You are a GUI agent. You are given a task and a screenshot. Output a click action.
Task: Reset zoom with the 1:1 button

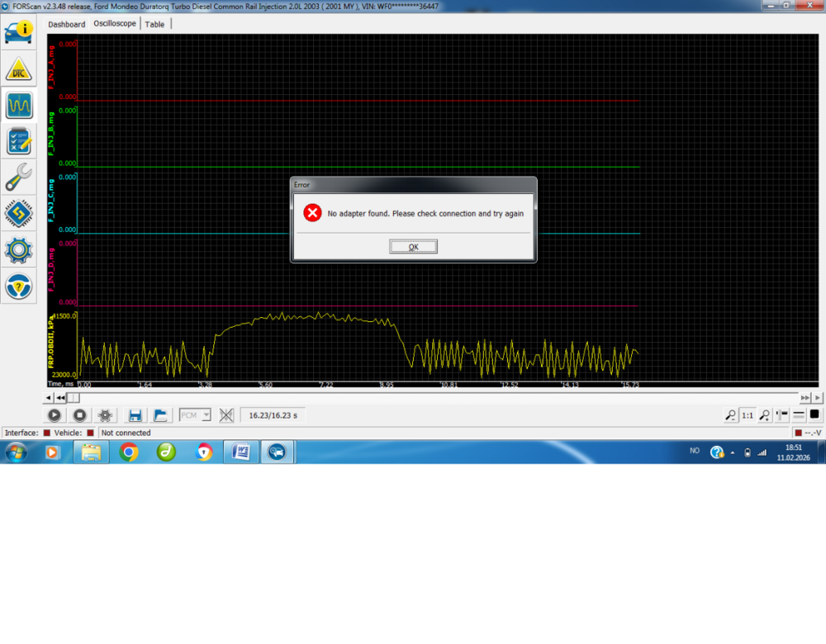[x=747, y=415]
